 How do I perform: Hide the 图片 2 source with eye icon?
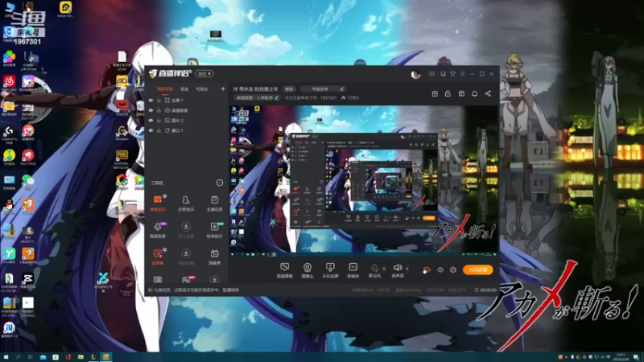pos(151,120)
